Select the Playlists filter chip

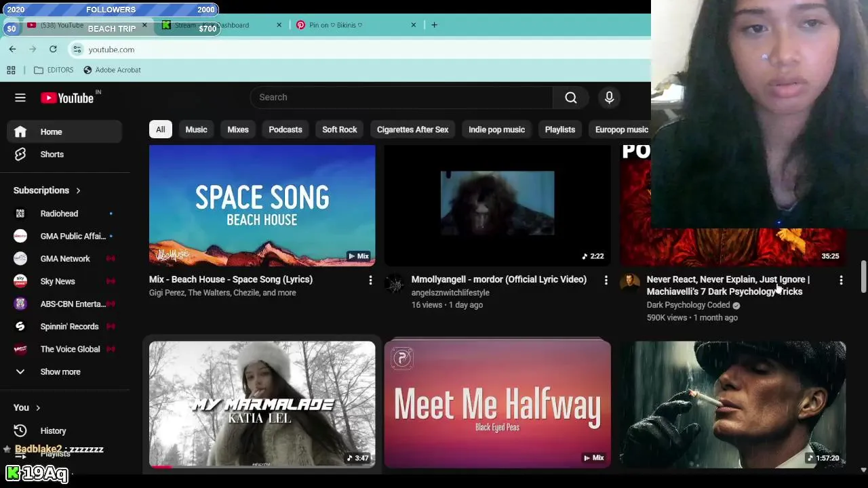coord(560,129)
